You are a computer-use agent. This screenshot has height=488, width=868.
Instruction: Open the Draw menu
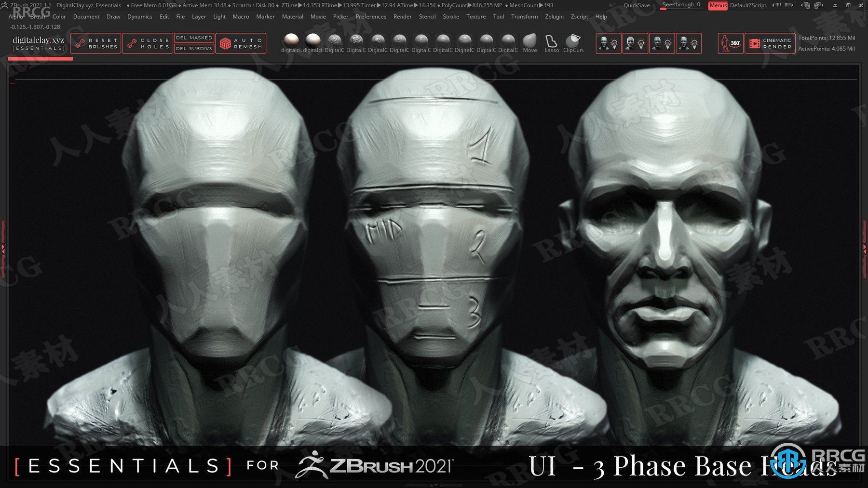click(x=113, y=16)
